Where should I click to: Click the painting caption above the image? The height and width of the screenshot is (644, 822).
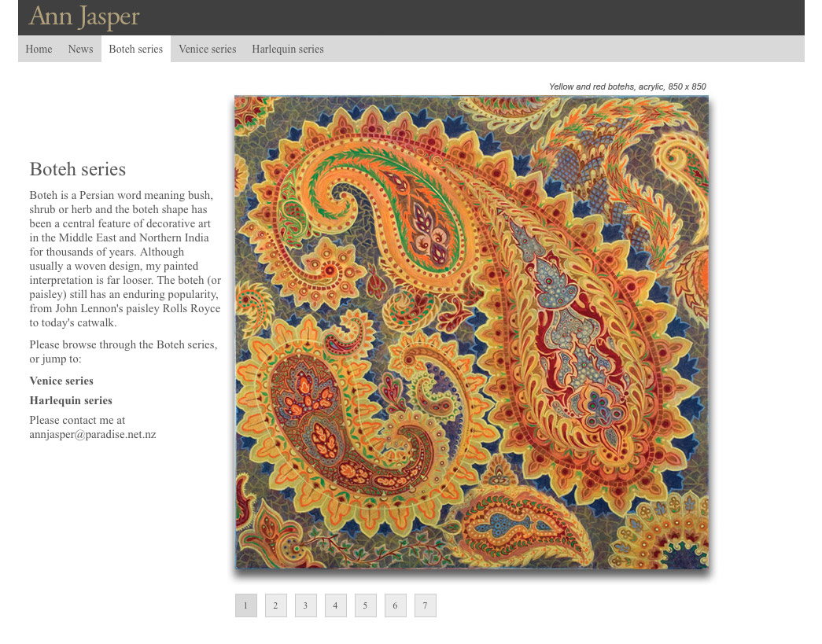point(627,86)
